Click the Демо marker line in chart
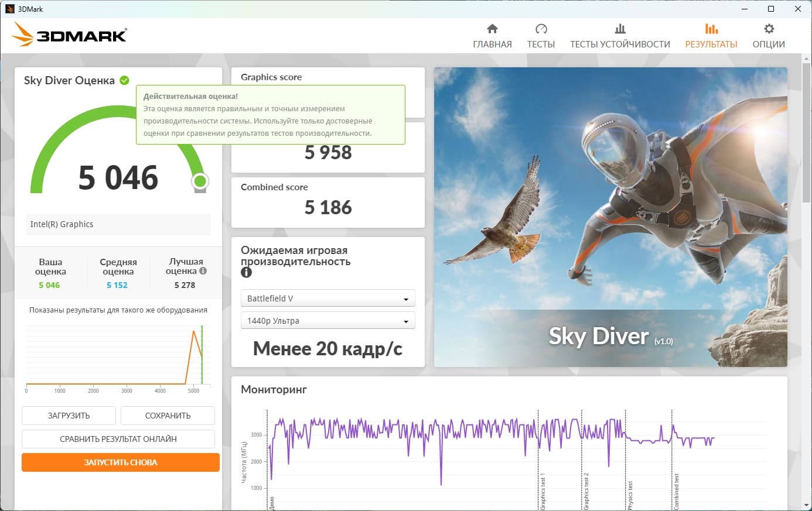 coord(268,459)
